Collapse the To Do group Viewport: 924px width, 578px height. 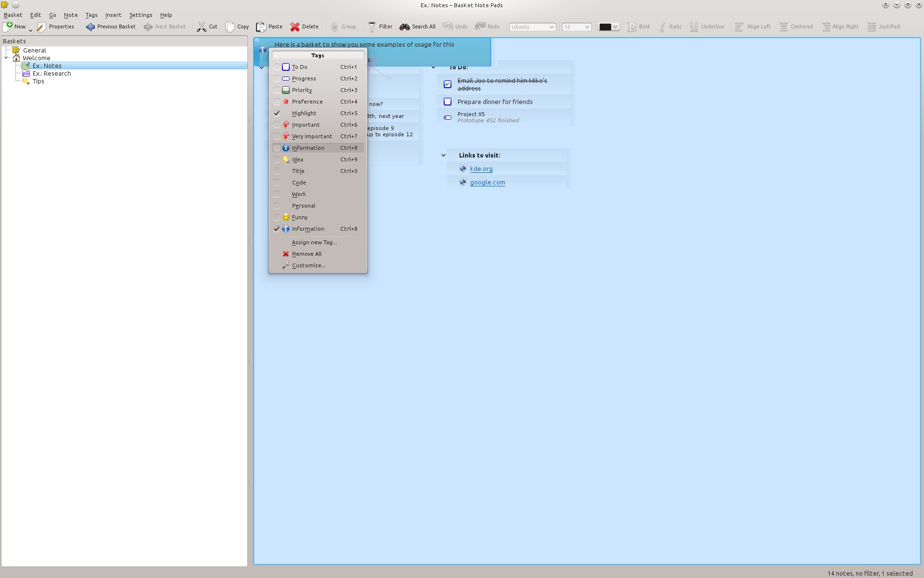434,67
